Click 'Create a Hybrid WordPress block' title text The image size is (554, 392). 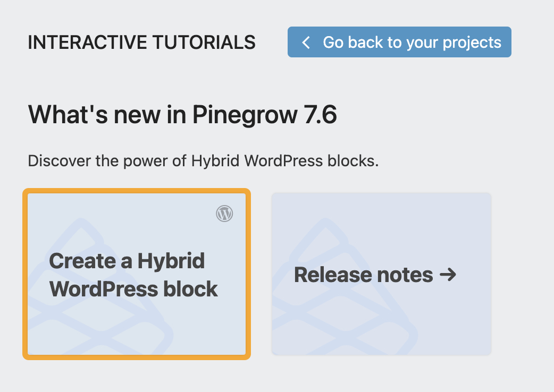(133, 275)
